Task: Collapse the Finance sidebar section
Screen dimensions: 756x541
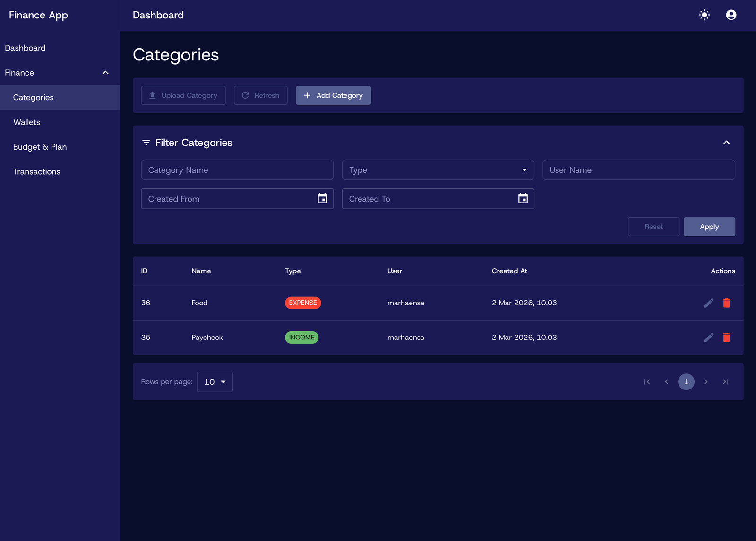Action: [105, 73]
